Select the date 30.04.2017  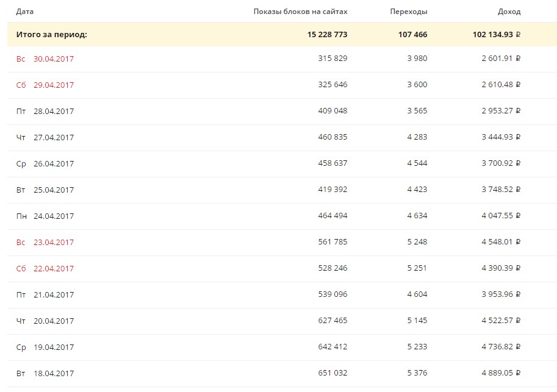coord(54,59)
